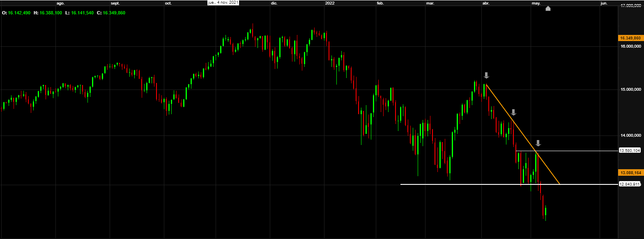Click the date tooltip jue., 4 nov. 2021
This screenshot has height=239, width=644.
click(x=223, y=2)
